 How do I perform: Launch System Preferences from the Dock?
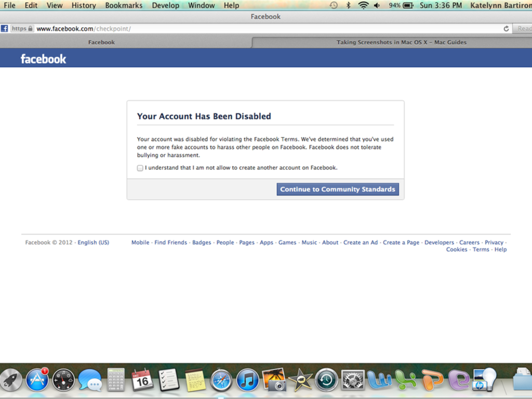353,380
